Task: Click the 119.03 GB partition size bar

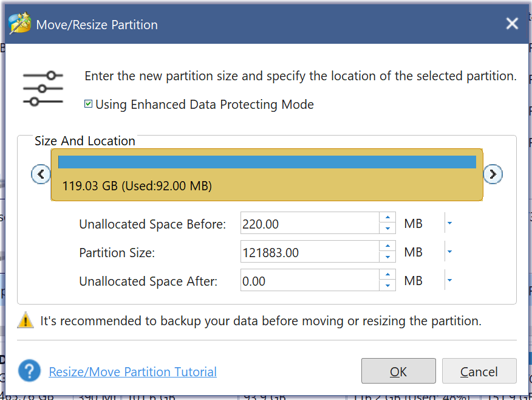Action: pos(267,162)
